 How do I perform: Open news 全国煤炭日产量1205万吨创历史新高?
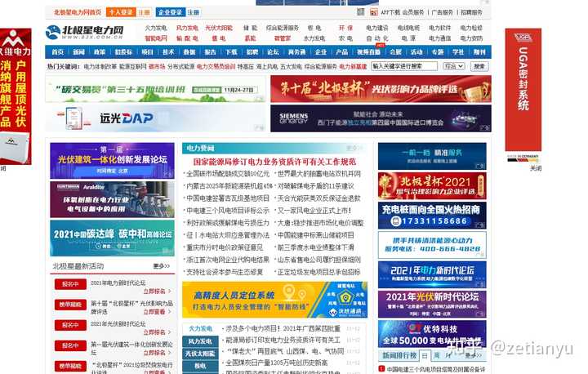(277, 363)
